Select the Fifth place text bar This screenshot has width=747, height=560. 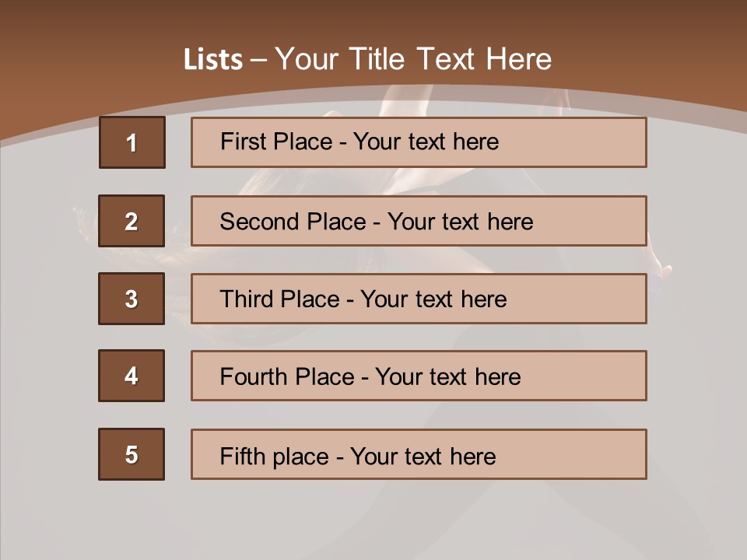click(x=419, y=454)
